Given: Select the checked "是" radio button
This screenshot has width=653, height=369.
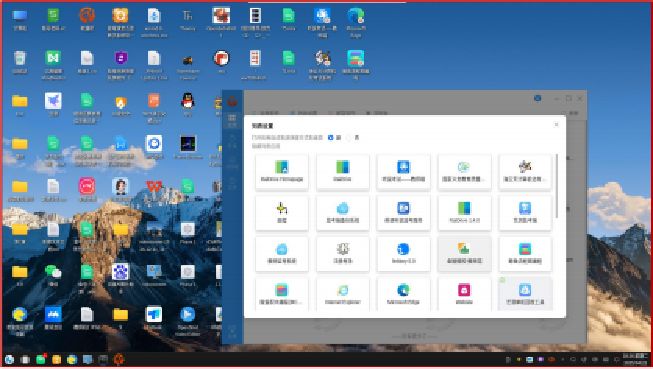Looking at the screenshot, I should 331,137.
